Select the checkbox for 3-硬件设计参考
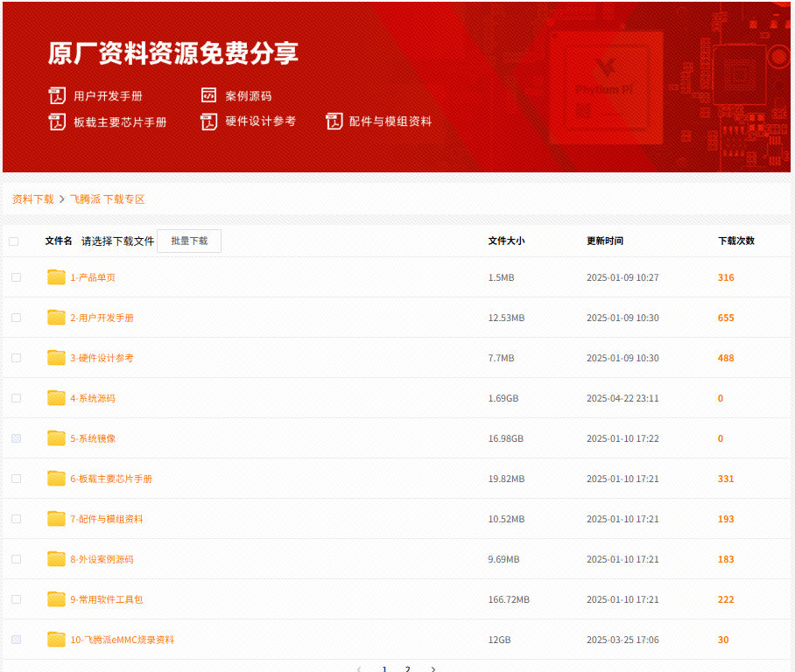 (x=17, y=358)
